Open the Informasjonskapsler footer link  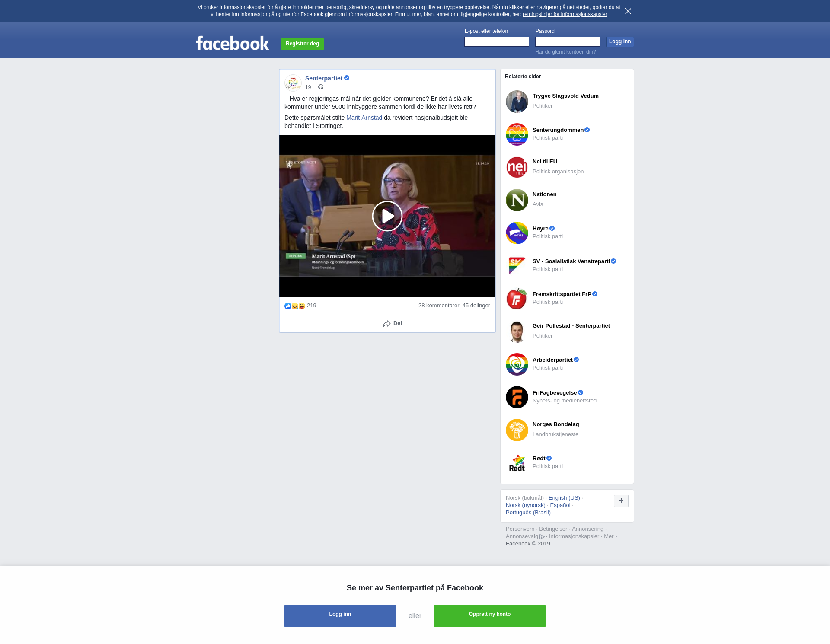(x=574, y=536)
